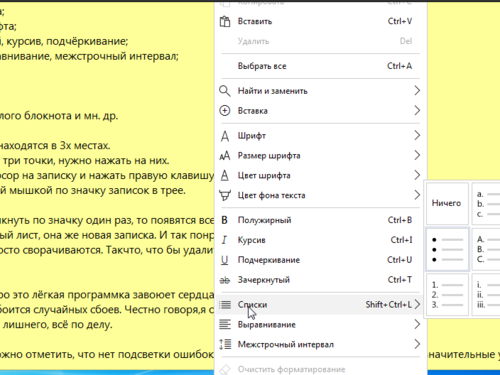Select the uppercase A. B. C. list style
Image resolution: width=500 pixels, height=375 pixels.
(486, 249)
